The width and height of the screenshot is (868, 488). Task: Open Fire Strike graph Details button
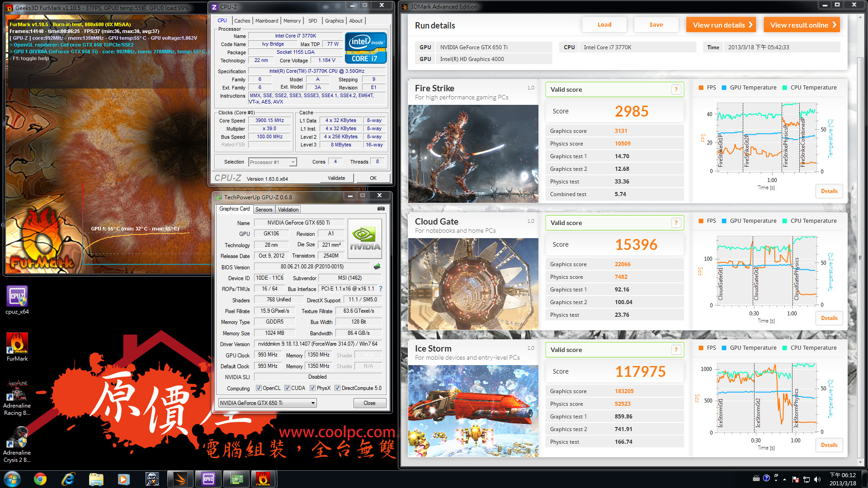click(x=829, y=191)
